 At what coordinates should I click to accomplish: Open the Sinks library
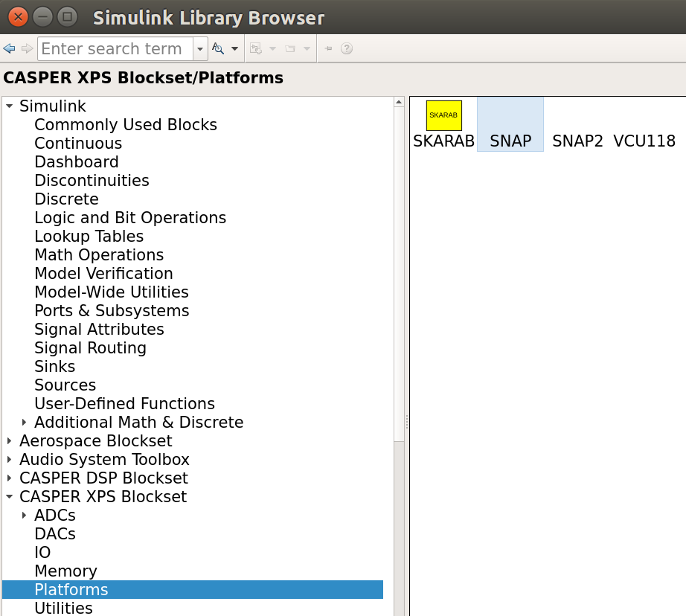point(55,366)
